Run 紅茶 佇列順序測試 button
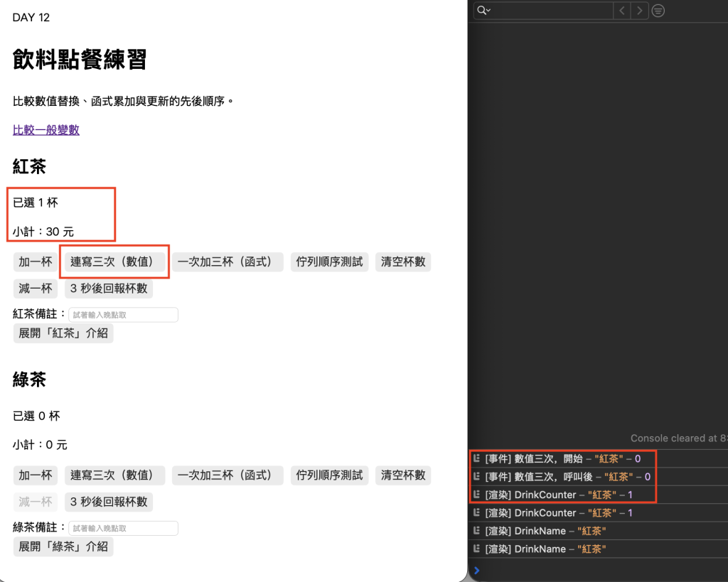This screenshot has width=728, height=582. tap(330, 262)
